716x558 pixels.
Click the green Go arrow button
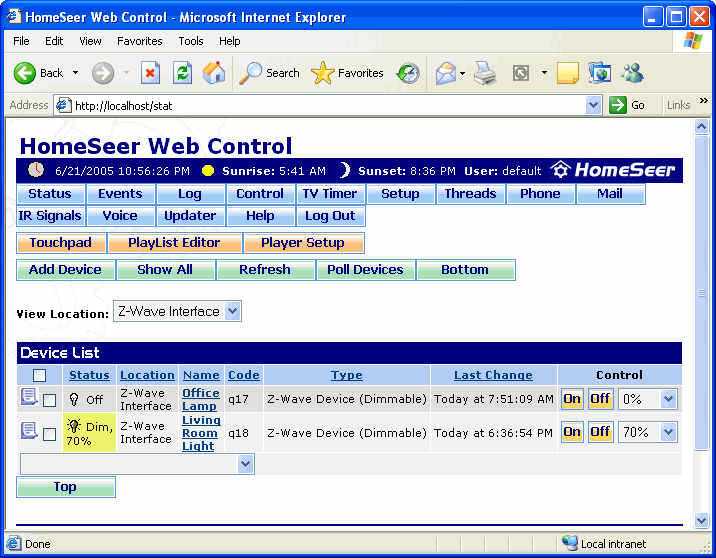tap(617, 105)
